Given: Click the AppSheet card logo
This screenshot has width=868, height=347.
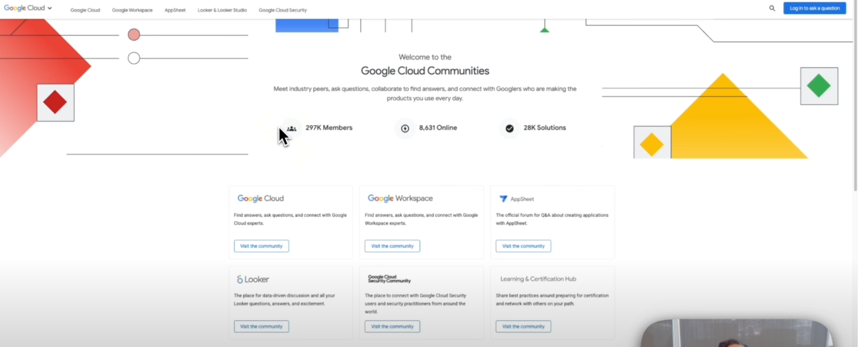Looking at the screenshot, I should click(x=517, y=199).
